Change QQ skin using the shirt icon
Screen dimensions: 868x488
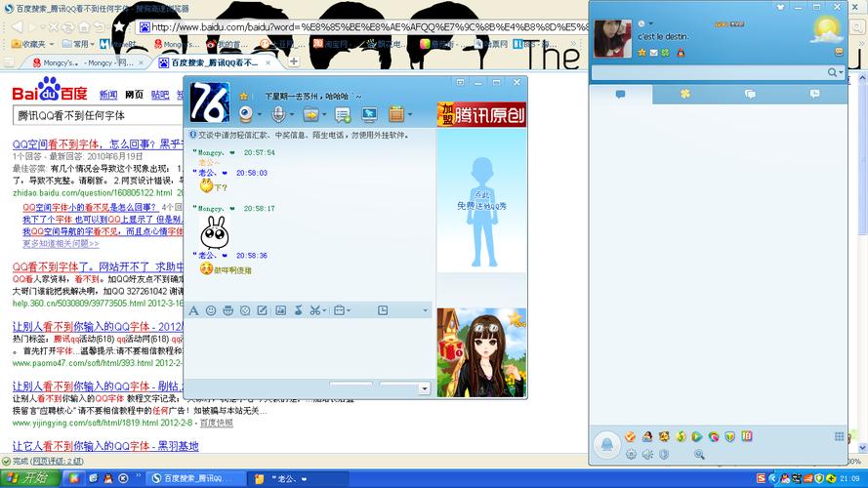tap(780, 7)
